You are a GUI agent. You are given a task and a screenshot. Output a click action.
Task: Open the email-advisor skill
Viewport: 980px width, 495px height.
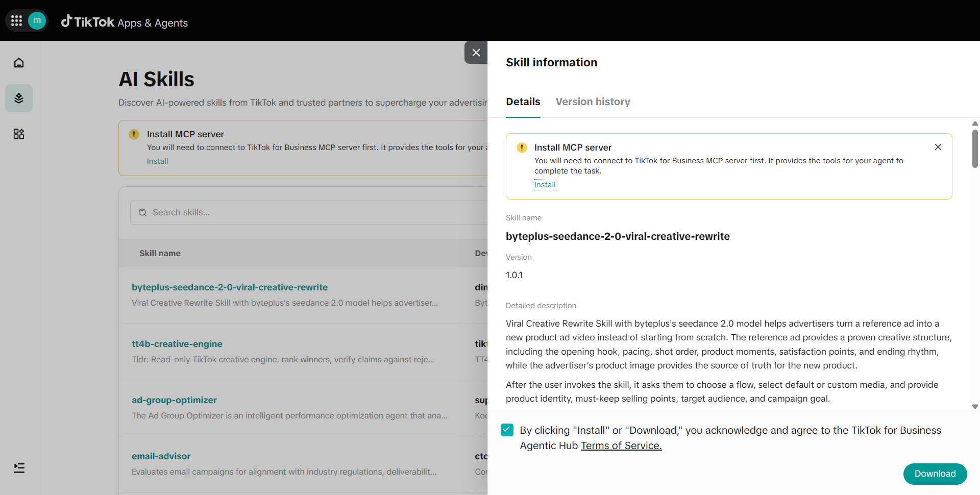(161, 456)
